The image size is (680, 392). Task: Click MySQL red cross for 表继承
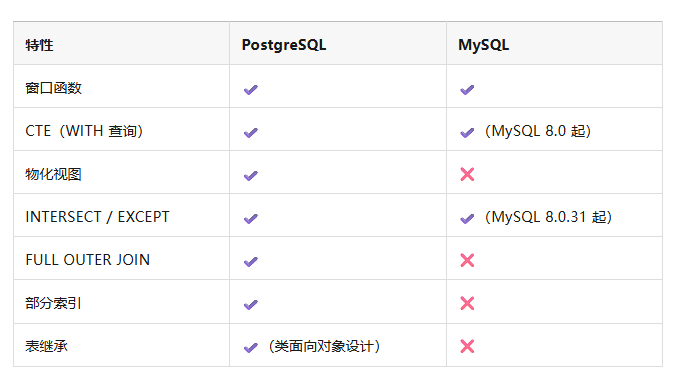pyautogui.click(x=467, y=346)
